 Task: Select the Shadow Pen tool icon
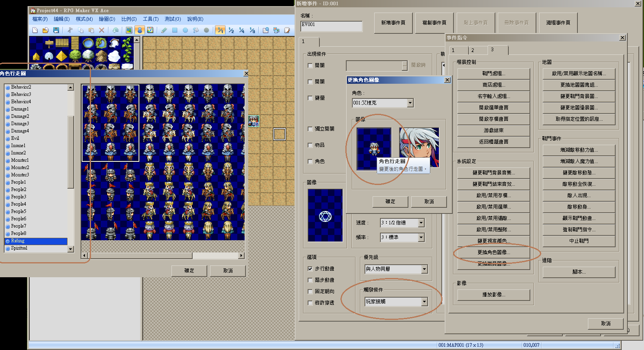[206, 30]
